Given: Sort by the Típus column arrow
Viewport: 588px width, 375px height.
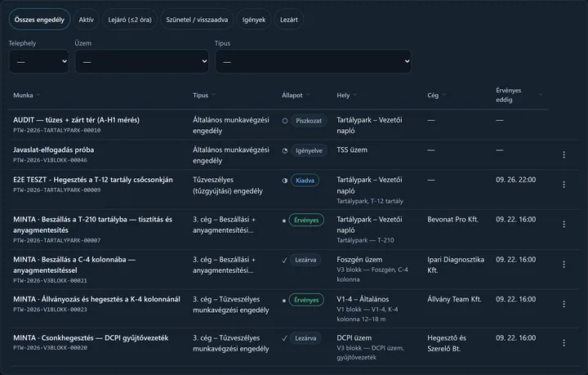Looking at the screenshot, I should (x=213, y=95).
